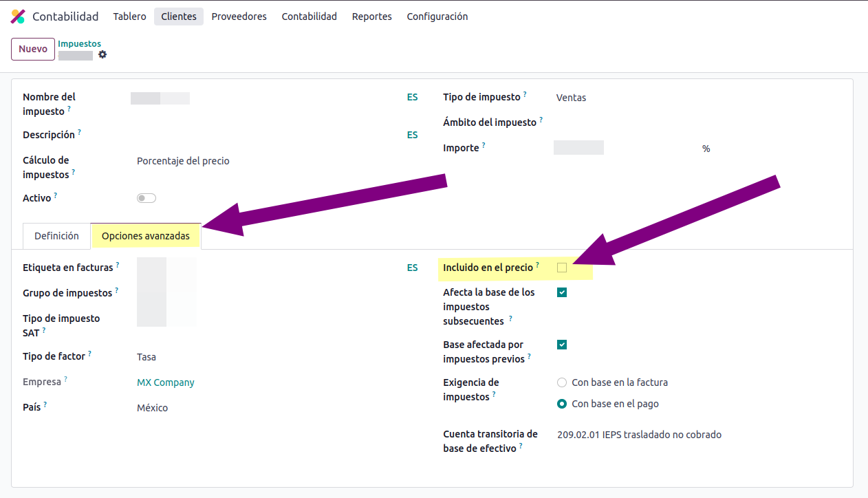Screen dimensions: 868x498
Task: Click the Odoo Contabilidad app logo
Action: click(18, 17)
